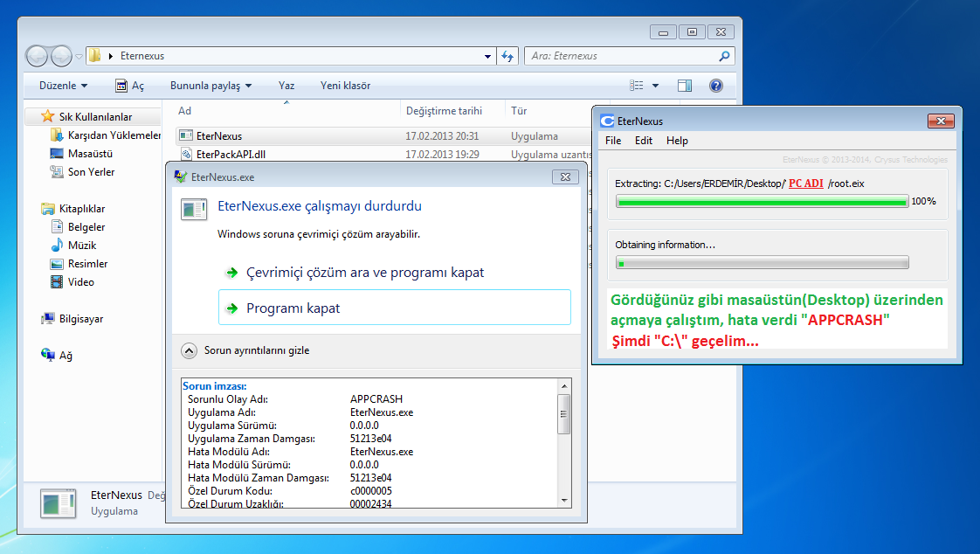Click the PC ADI red text in path
980x554 pixels.
click(805, 184)
